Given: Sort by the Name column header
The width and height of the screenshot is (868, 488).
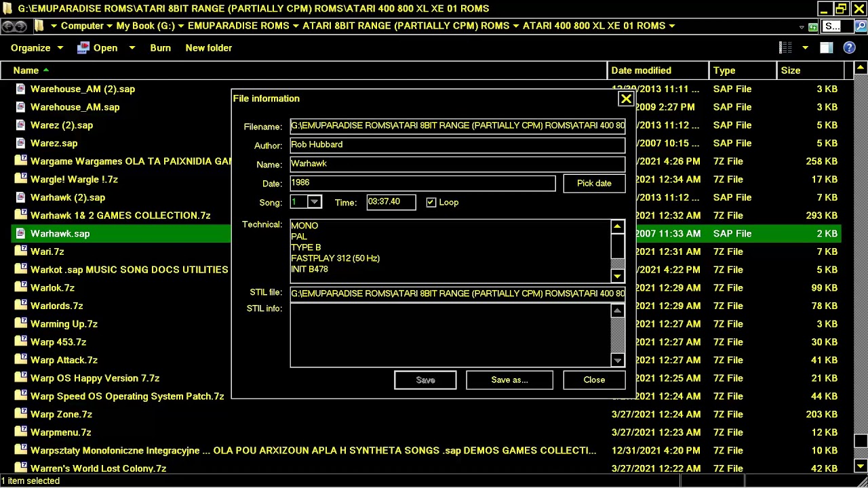Looking at the screenshot, I should tap(304, 70).
